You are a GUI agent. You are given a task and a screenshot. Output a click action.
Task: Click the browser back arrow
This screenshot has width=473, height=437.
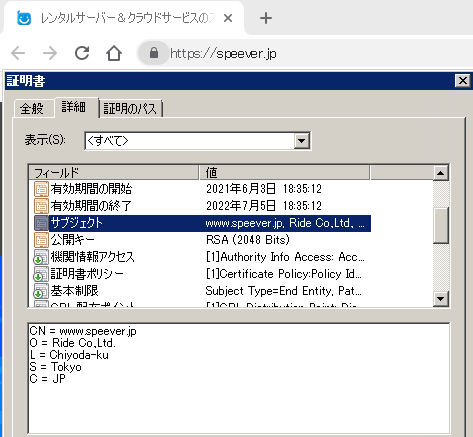click(x=18, y=53)
